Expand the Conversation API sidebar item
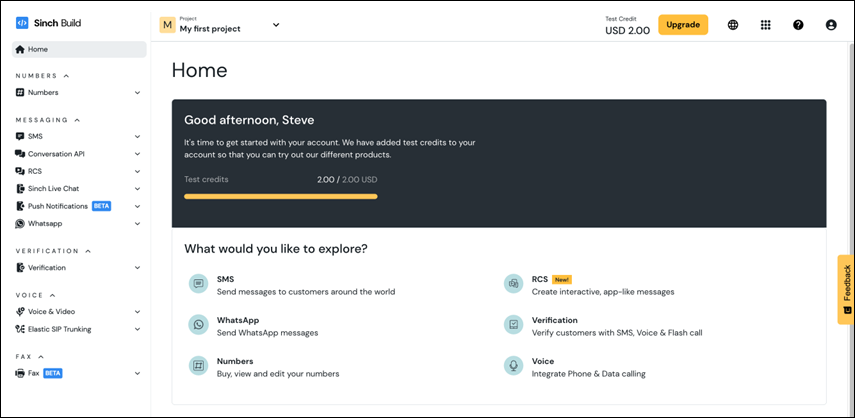This screenshot has height=418, width=855. point(138,154)
